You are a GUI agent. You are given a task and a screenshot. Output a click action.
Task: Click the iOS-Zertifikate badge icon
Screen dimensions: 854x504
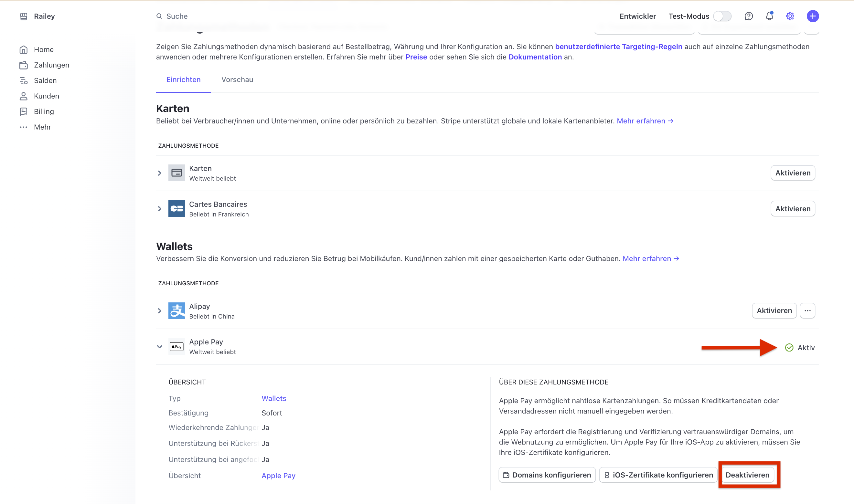(607, 475)
